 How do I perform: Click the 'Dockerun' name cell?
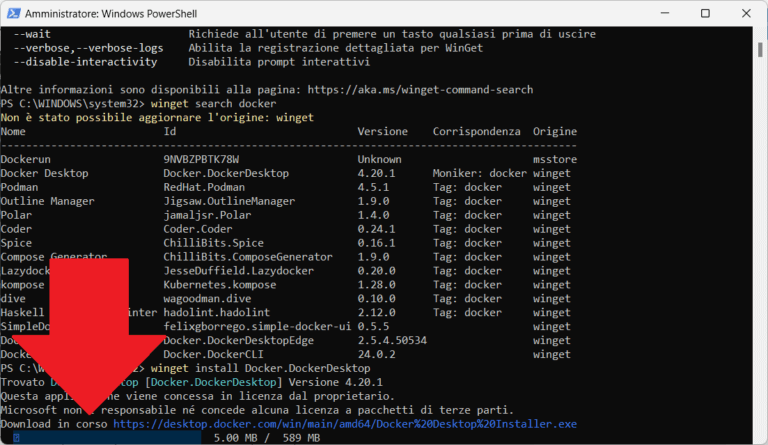pos(25,160)
